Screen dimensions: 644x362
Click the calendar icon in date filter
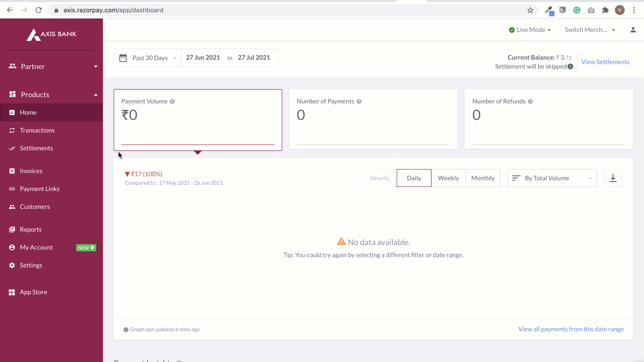pyautogui.click(x=123, y=58)
